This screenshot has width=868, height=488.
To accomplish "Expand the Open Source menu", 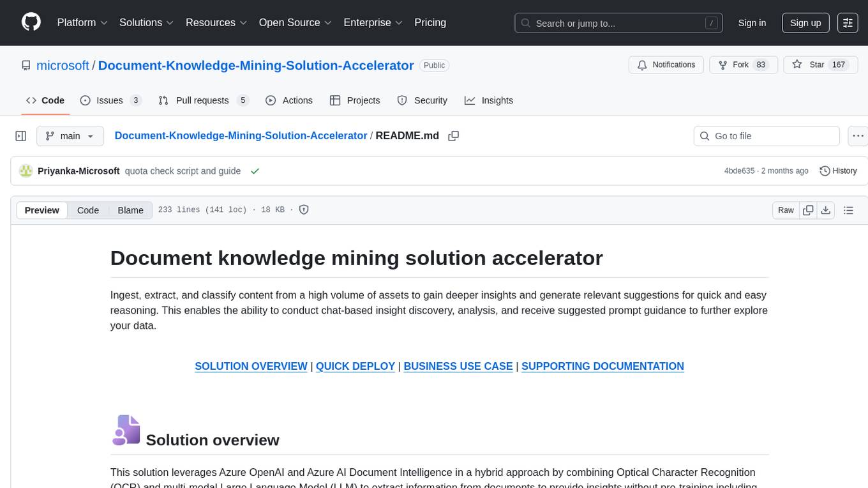I will click(296, 22).
